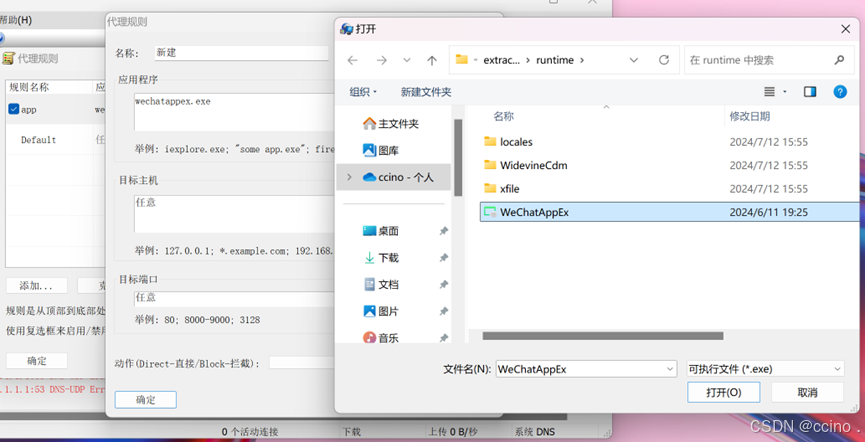
Task: Select 图库 in navigation pane
Action: tap(382, 150)
